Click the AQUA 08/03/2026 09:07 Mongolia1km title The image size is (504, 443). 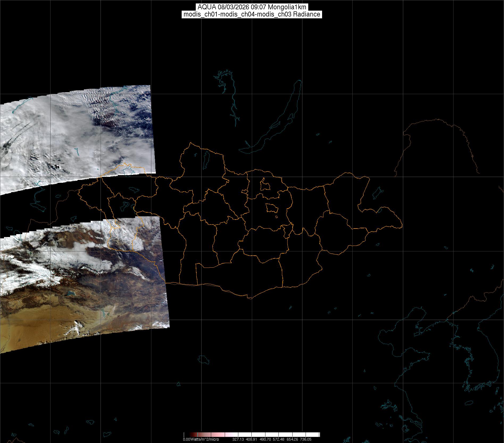[252, 7]
